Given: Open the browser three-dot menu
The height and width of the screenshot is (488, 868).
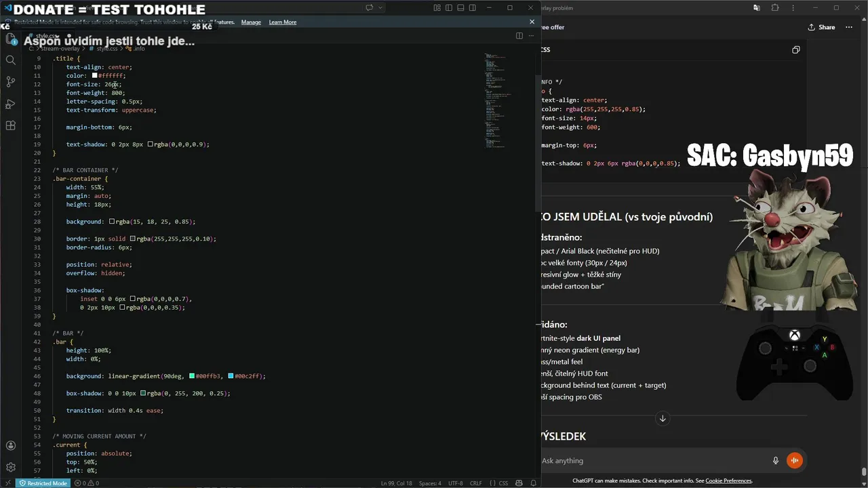Looking at the screenshot, I should (794, 7).
